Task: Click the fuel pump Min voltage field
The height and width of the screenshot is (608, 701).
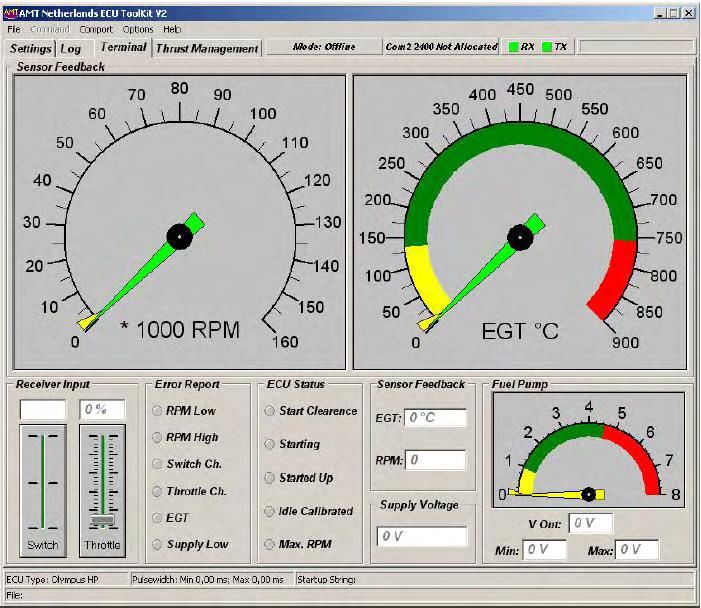Action: pyautogui.click(x=545, y=549)
